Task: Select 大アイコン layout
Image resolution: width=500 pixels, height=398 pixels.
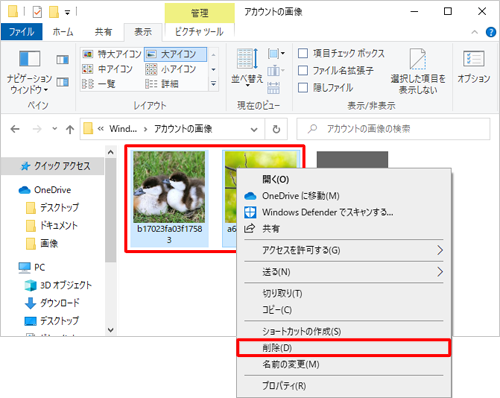Action: [175, 54]
